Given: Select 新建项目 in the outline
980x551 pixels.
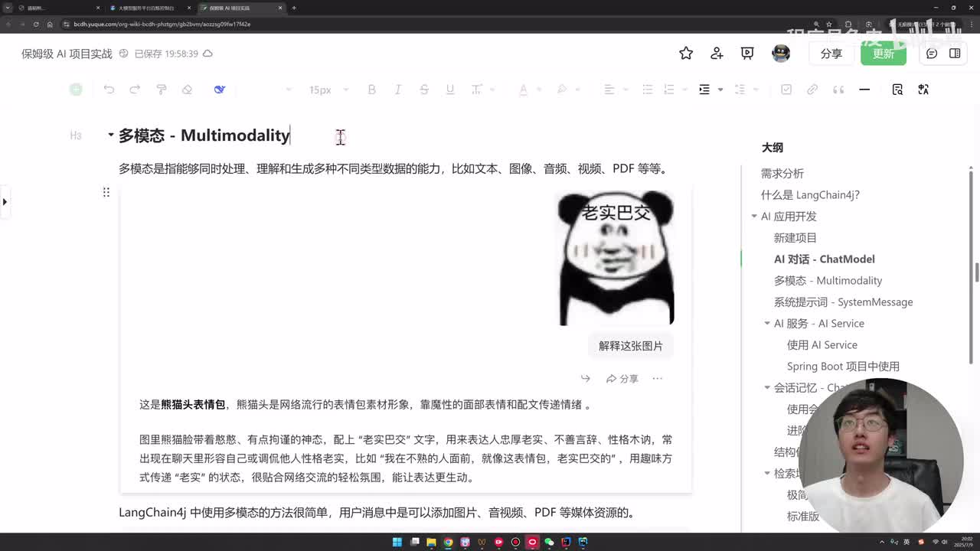Looking at the screenshot, I should (x=795, y=238).
